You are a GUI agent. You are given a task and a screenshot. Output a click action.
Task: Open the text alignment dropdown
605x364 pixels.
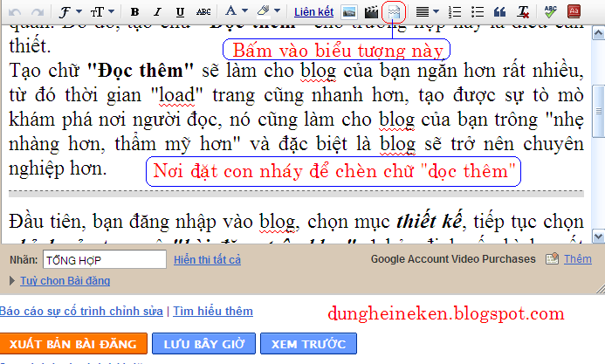pos(427,12)
